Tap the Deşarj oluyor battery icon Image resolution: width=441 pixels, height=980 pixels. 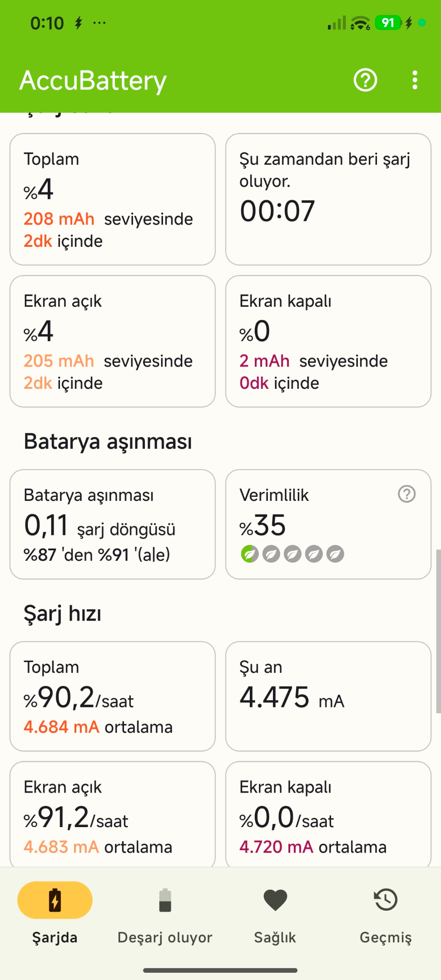coord(165,900)
